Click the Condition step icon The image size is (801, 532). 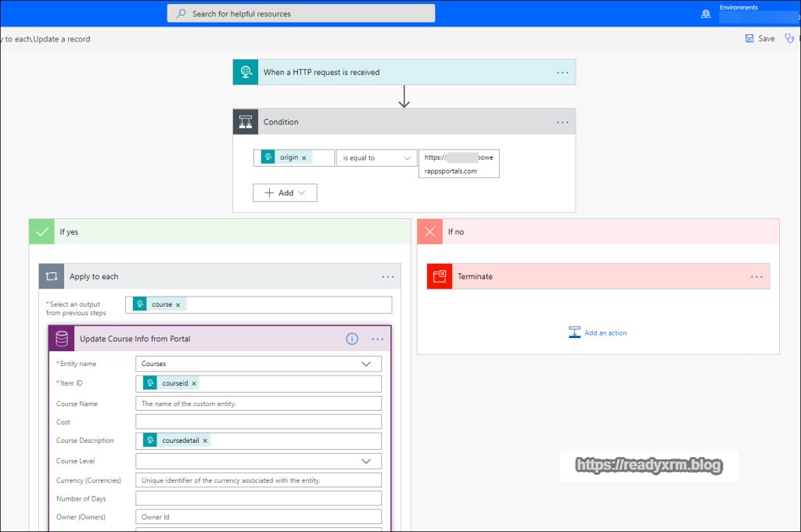click(x=246, y=122)
